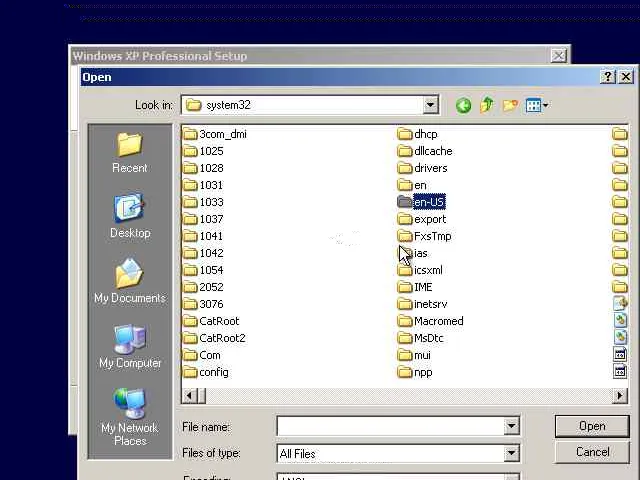Select the drivers folder
The height and width of the screenshot is (480, 640).
[422, 168]
